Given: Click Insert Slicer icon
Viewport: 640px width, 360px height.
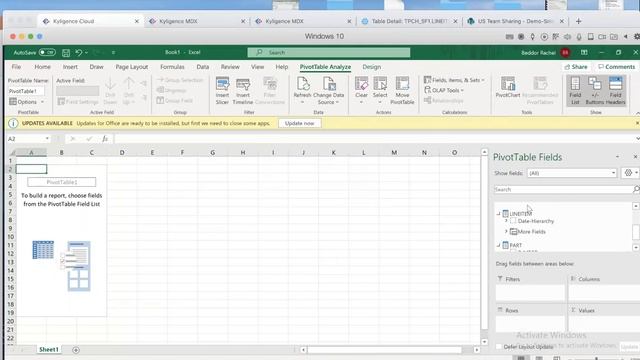Looking at the screenshot, I should pyautogui.click(x=222, y=91).
